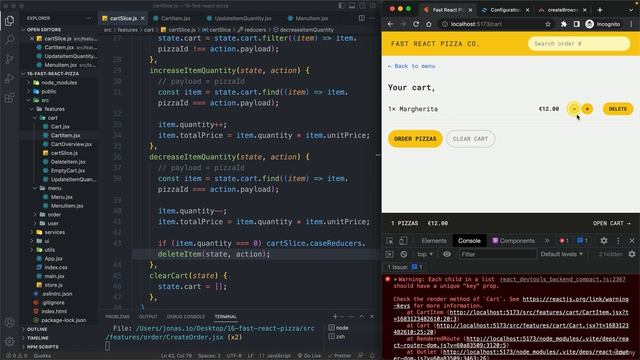This screenshot has width=640, height=360.
Task: Open Chrome three-dot menu
Action: [631, 24]
